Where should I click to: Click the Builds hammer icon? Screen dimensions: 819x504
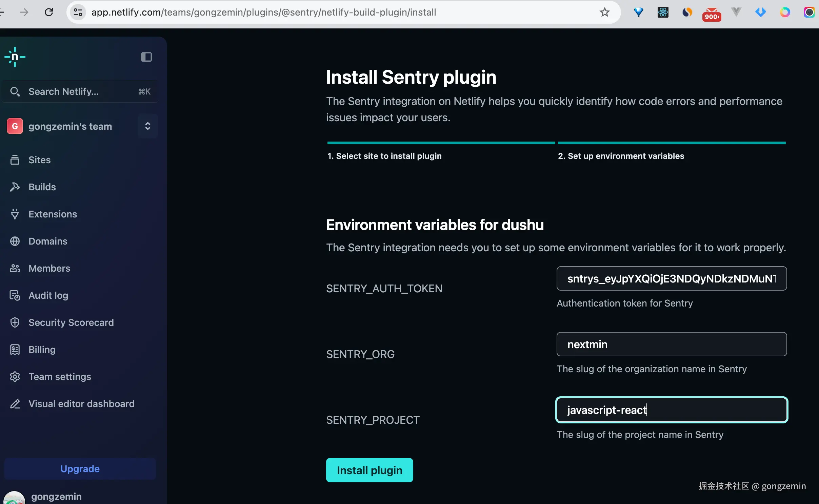[15, 187]
